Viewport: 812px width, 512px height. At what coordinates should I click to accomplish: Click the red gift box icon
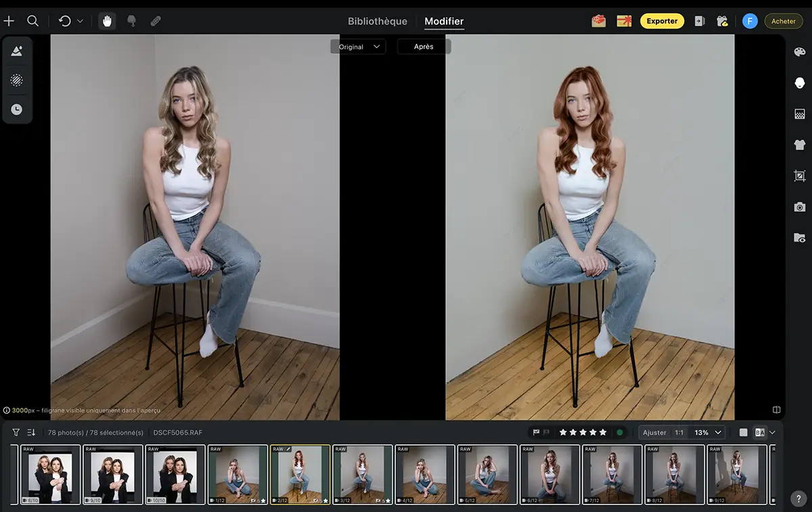tap(599, 21)
